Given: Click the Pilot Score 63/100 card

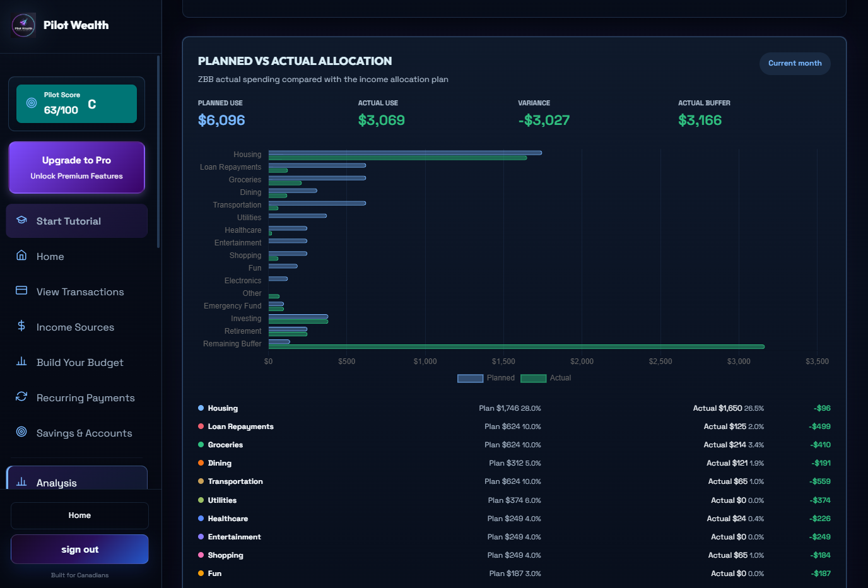Looking at the screenshot, I should (x=77, y=103).
